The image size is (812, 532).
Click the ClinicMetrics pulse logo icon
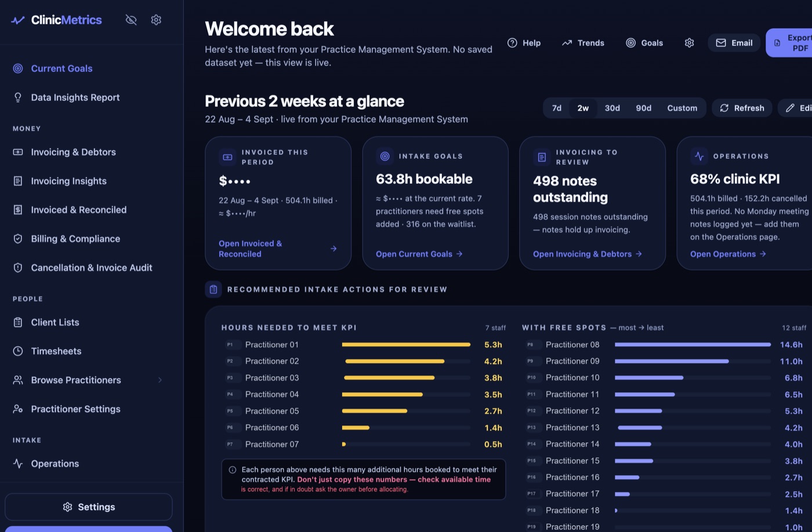(x=18, y=20)
